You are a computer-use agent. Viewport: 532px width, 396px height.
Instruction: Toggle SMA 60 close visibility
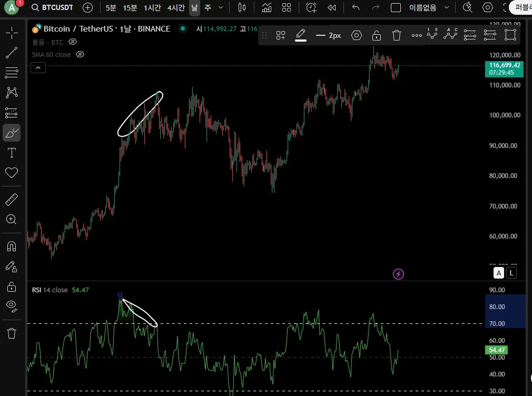click(x=80, y=54)
